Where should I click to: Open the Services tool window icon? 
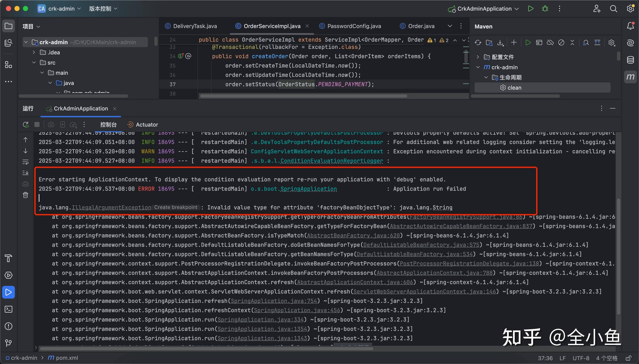click(x=8, y=275)
